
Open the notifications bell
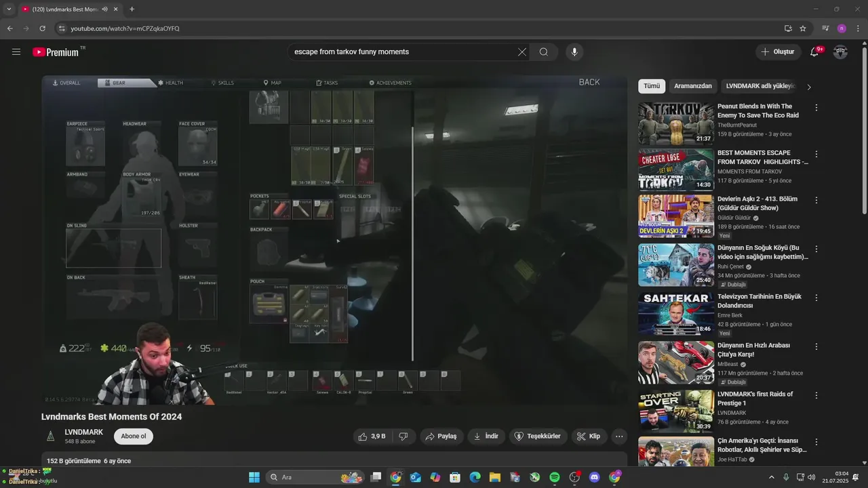[814, 52]
